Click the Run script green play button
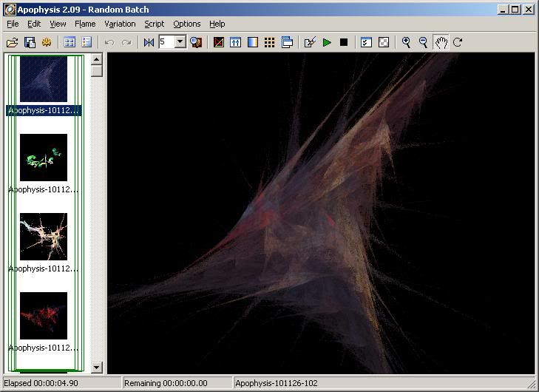 tap(327, 42)
